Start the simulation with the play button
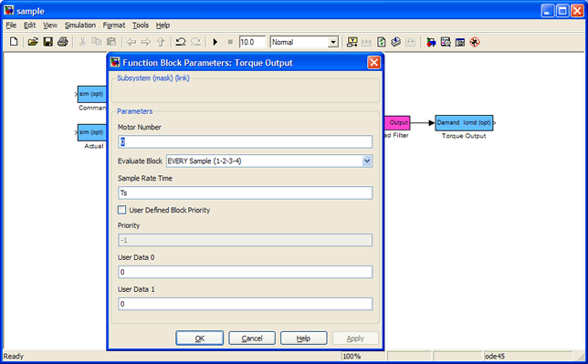588x364 pixels. click(215, 42)
